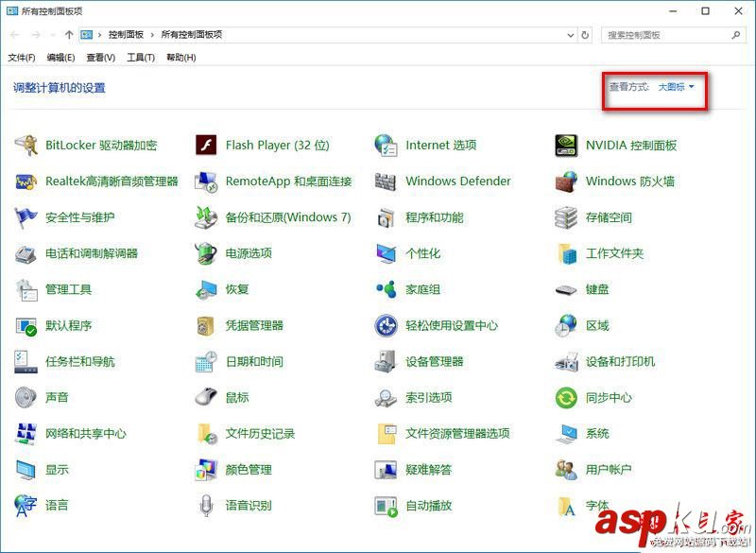Open 电话和调制解调器 icon

[26, 253]
